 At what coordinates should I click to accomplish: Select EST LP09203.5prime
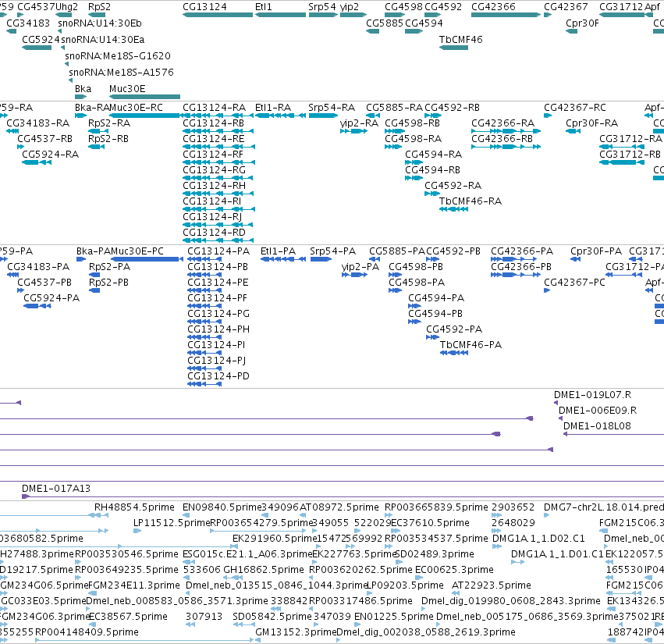[x=405, y=585]
